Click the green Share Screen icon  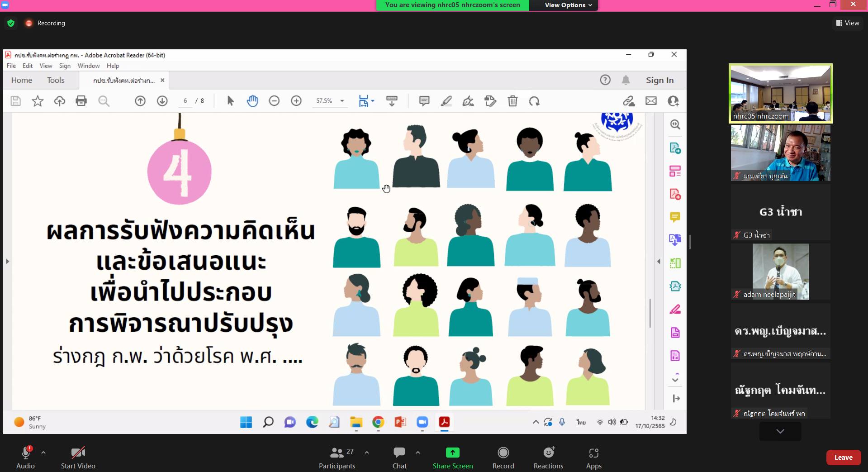tap(452, 453)
